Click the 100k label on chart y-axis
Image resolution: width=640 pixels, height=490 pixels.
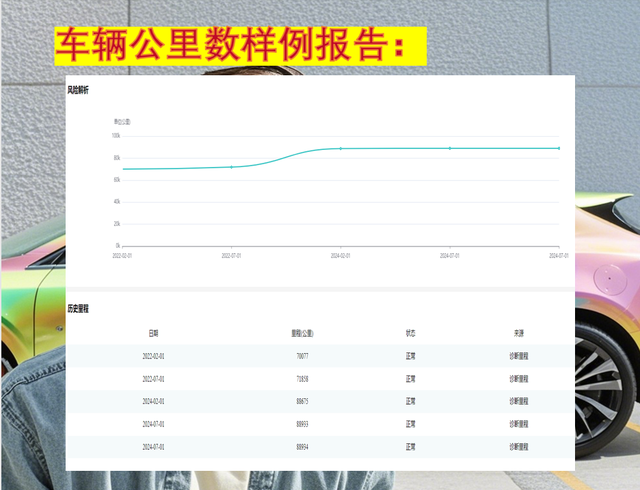(x=116, y=136)
